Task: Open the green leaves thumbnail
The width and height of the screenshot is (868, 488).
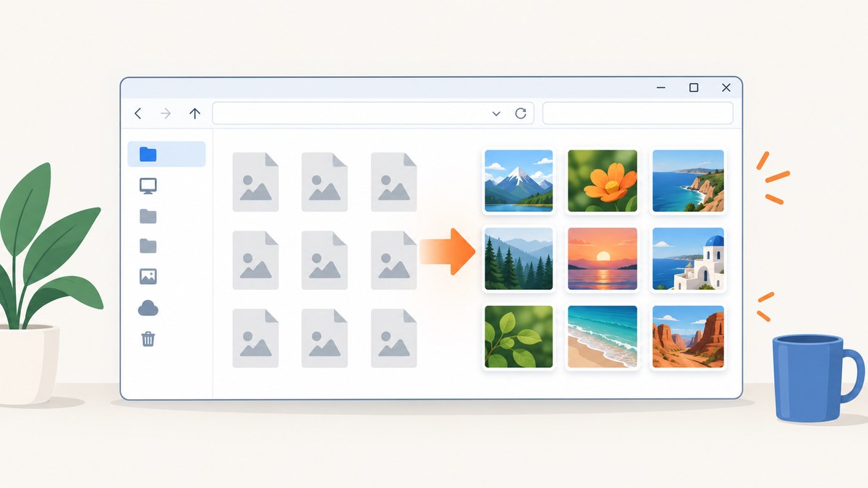Action: click(x=519, y=337)
